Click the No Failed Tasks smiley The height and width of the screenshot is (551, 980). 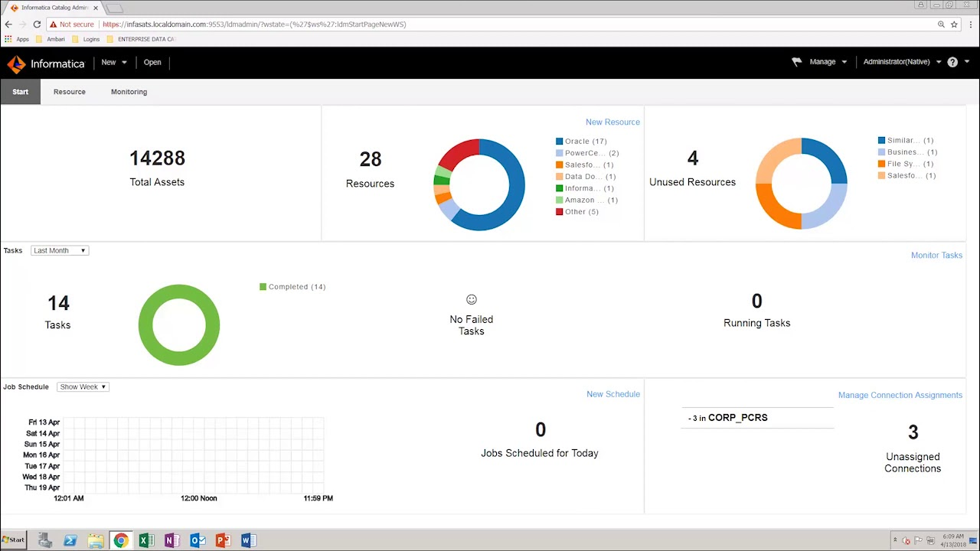[x=472, y=299]
